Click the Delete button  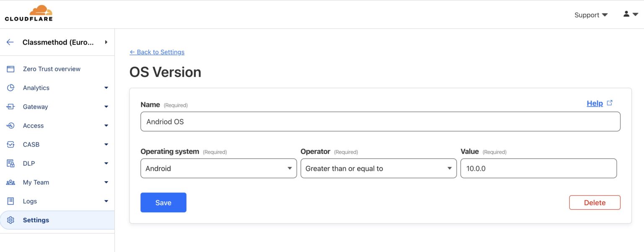[595, 202]
